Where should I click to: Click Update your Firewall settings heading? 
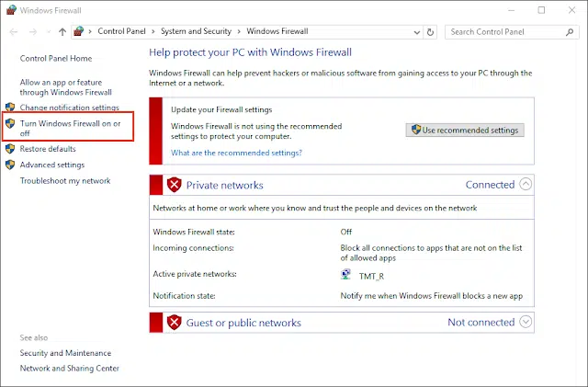coord(221,109)
